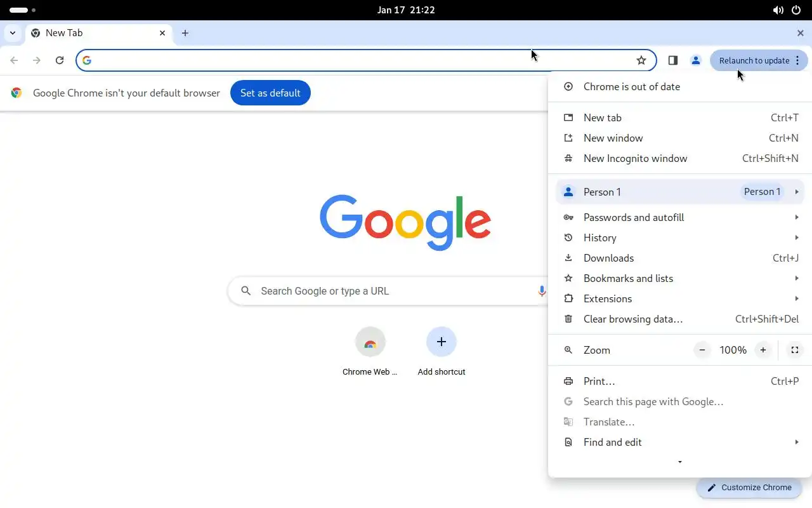This screenshot has width=812, height=508.
Task: Open system volume icon in top bar
Action: click(x=778, y=10)
